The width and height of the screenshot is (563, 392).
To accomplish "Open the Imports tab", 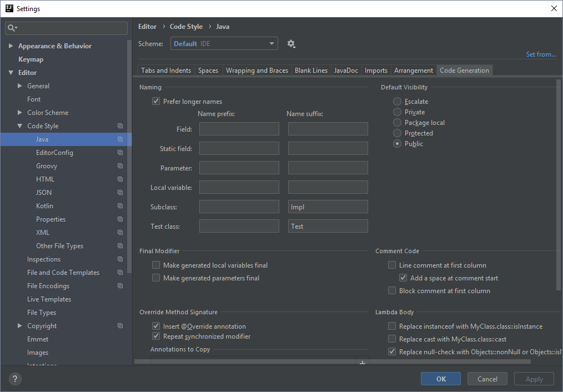I will point(376,70).
